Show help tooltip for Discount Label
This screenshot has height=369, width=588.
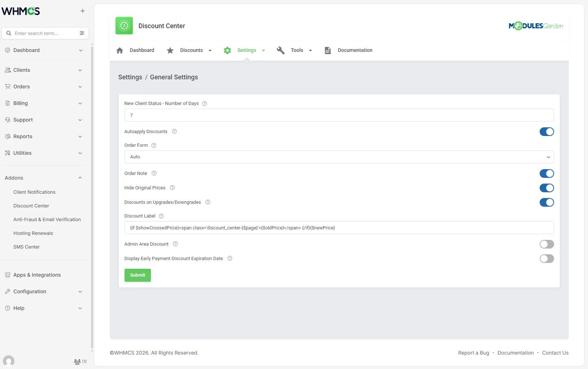click(x=161, y=216)
